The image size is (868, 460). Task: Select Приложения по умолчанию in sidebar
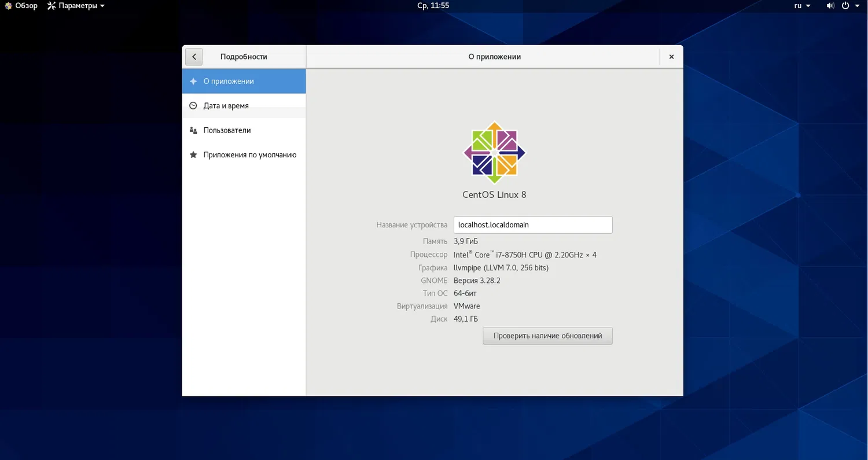(244, 155)
